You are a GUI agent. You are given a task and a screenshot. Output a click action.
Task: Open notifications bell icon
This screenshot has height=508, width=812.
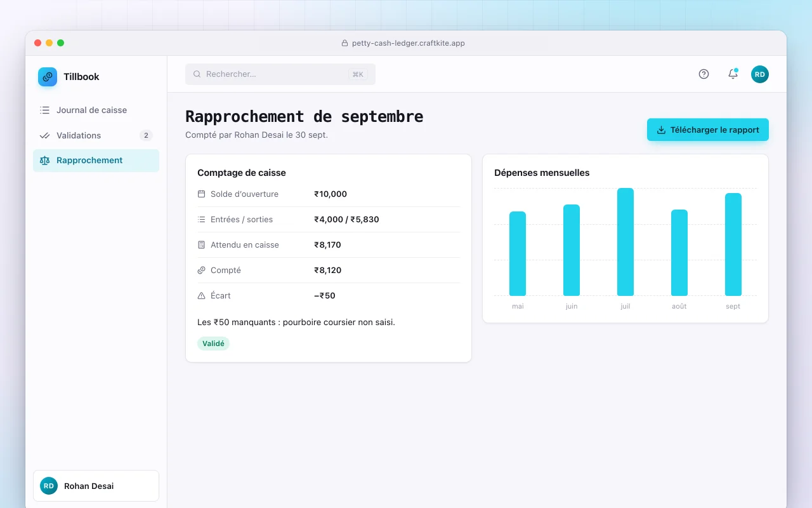[733, 74]
